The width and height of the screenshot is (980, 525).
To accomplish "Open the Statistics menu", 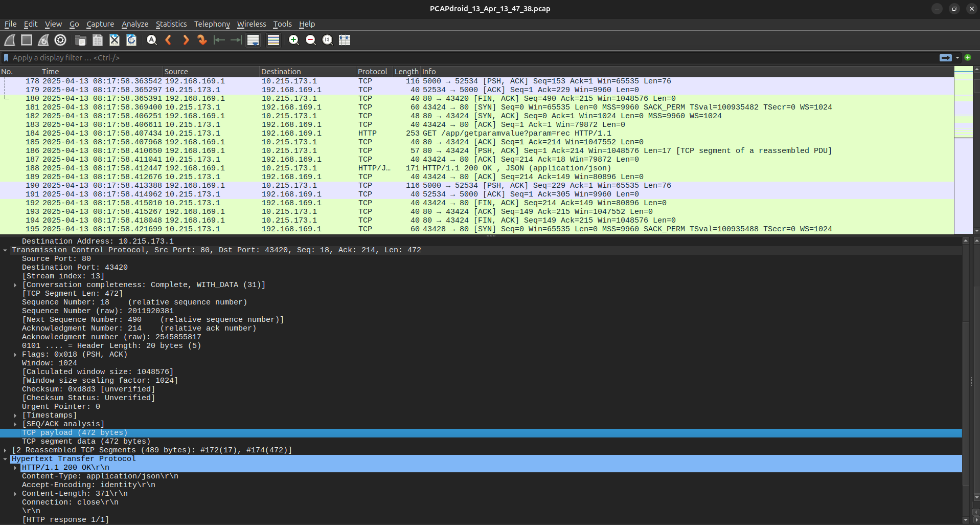I will click(x=171, y=24).
